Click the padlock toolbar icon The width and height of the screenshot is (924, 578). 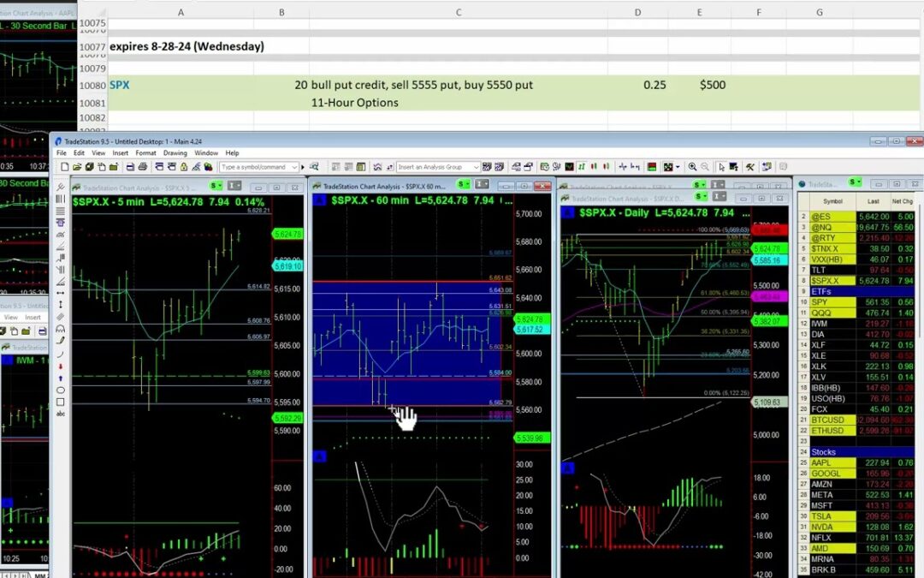184,167
